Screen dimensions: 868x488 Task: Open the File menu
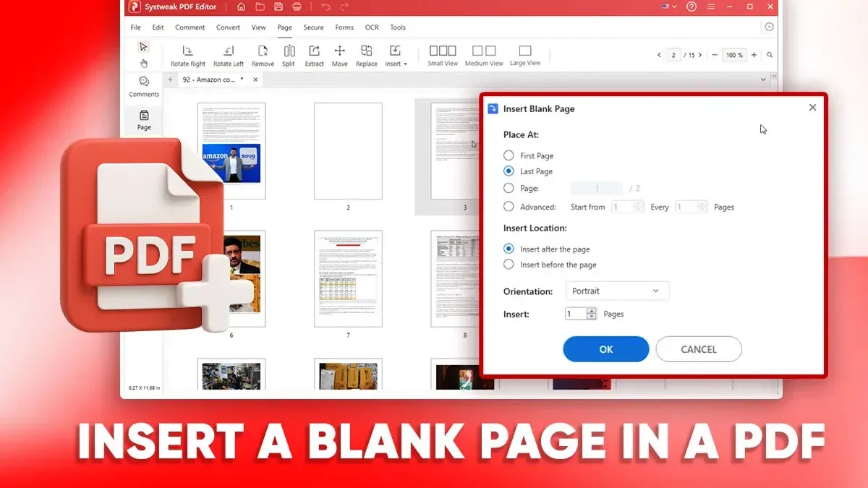click(x=135, y=27)
